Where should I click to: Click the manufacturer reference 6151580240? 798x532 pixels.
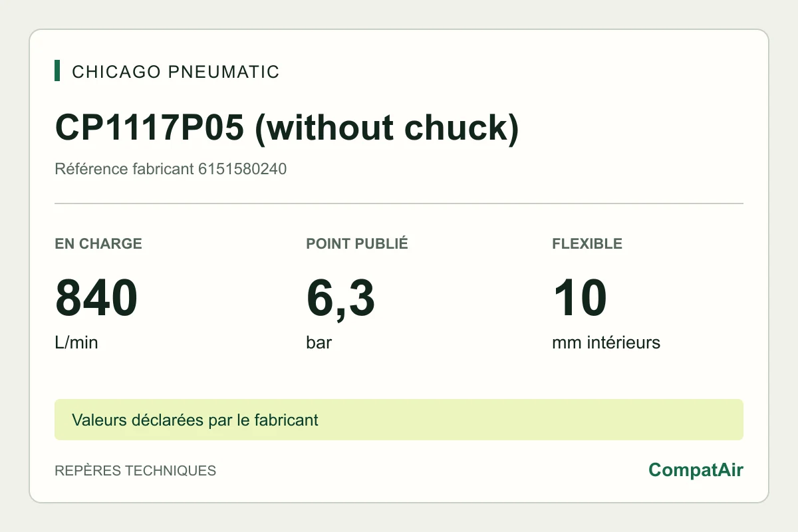[x=243, y=169]
